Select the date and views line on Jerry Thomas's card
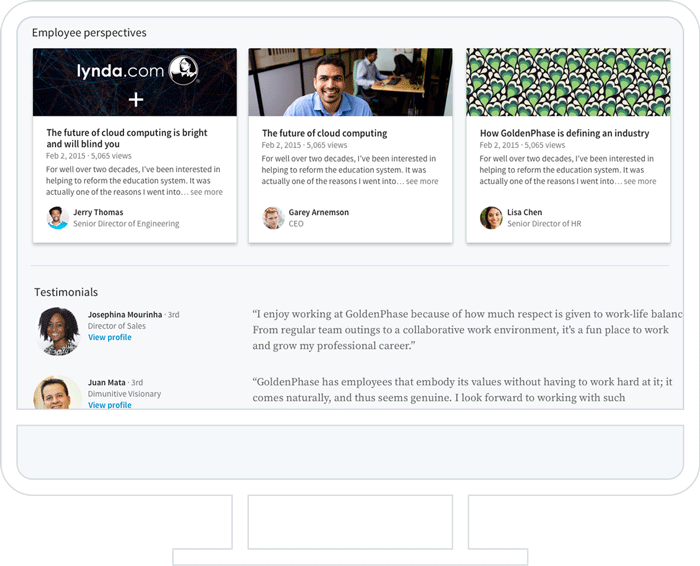Image resolution: width=700 pixels, height=566 pixels. pos(89,156)
